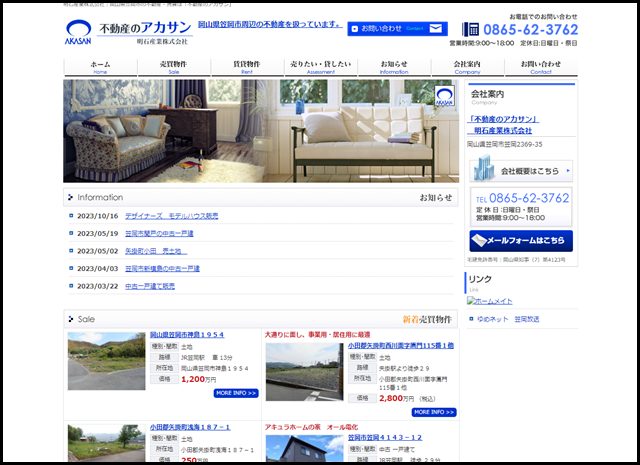Click the 1,200万円 price text

(198, 379)
